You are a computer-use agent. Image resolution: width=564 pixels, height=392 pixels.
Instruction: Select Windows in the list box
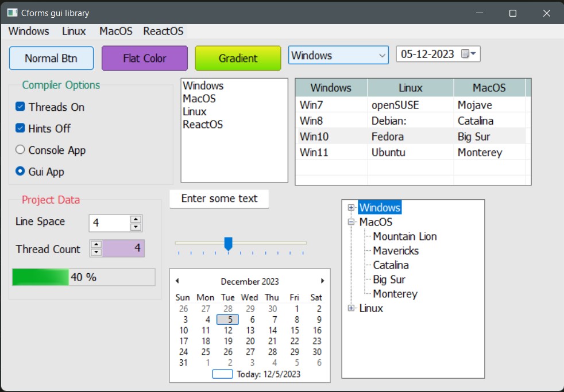click(203, 86)
